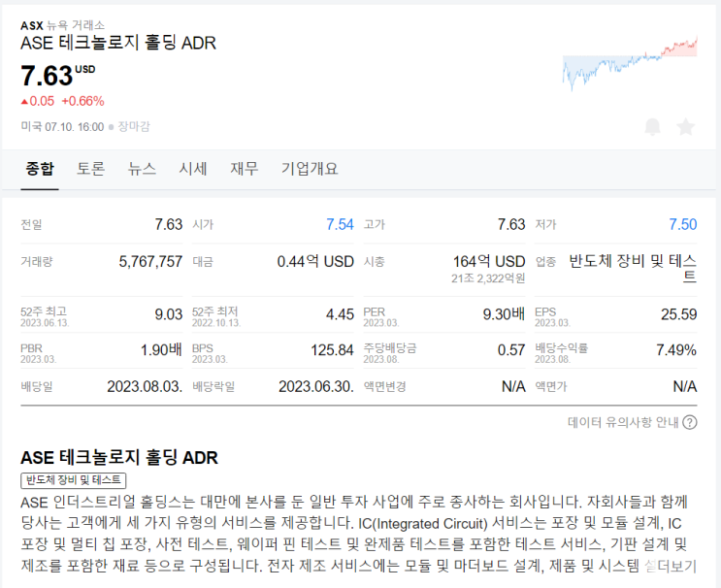
Task: Select the 종합 tab
Action: click(40, 169)
